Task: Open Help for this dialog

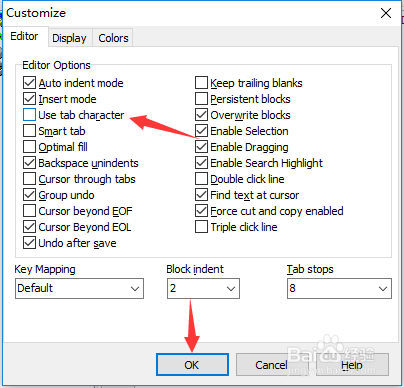Action: click(352, 365)
